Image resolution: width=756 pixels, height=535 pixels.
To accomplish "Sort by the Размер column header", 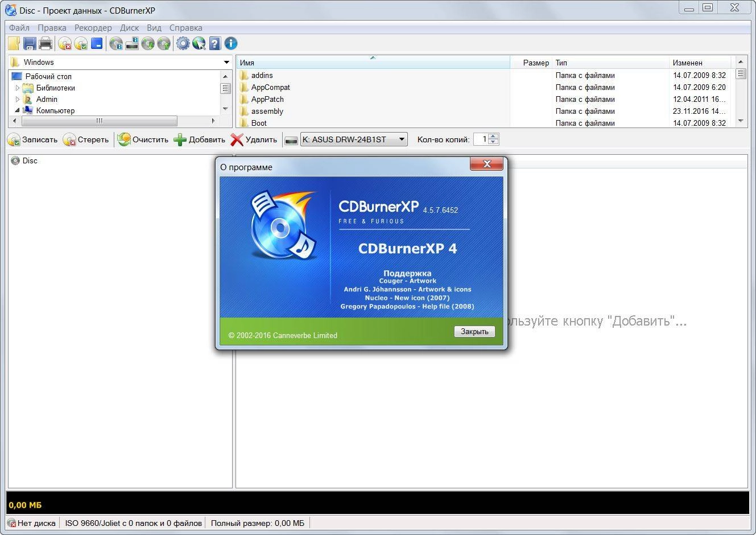I will pos(531,63).
